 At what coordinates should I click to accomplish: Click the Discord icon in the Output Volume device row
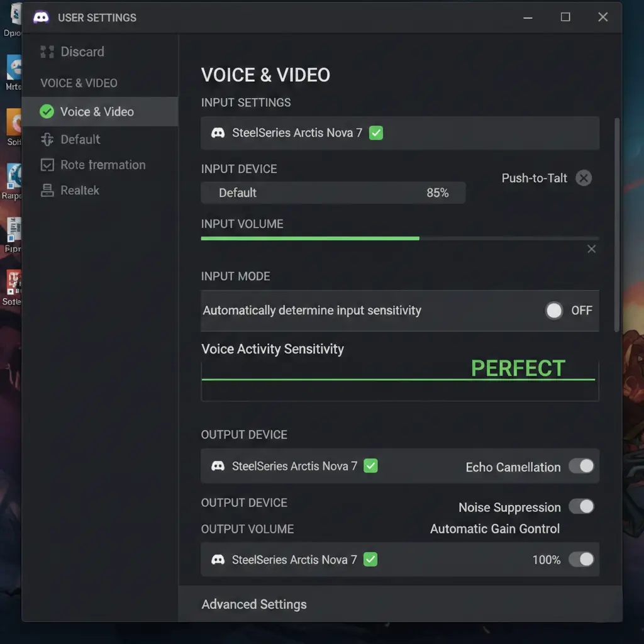point(218,559)
